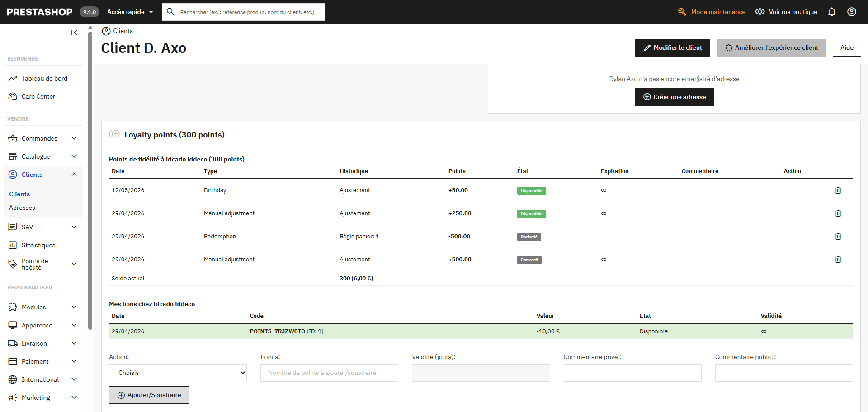The width and height of the screenshot is (868, 412).
Task: Click the Clients person icon in sidebar
Action: click(x=13, y=175)
